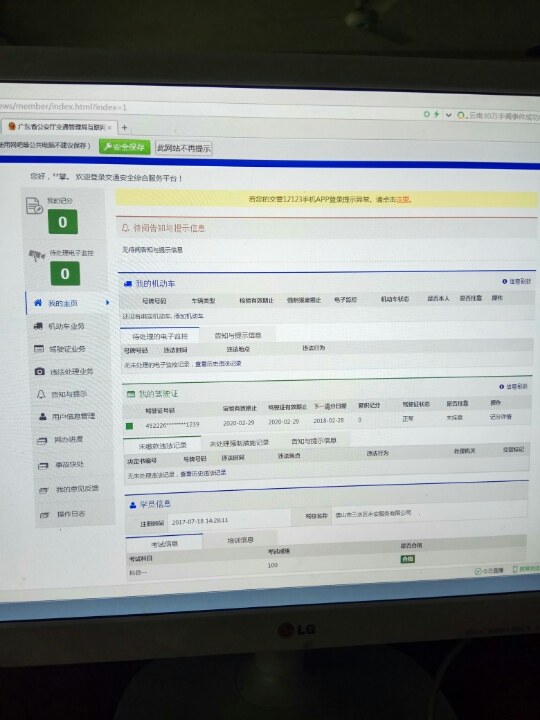Image resolution: width=540 pixels, height=720 pixels.
Task: Click the 此网站不再提示 button
Action: 184,148
